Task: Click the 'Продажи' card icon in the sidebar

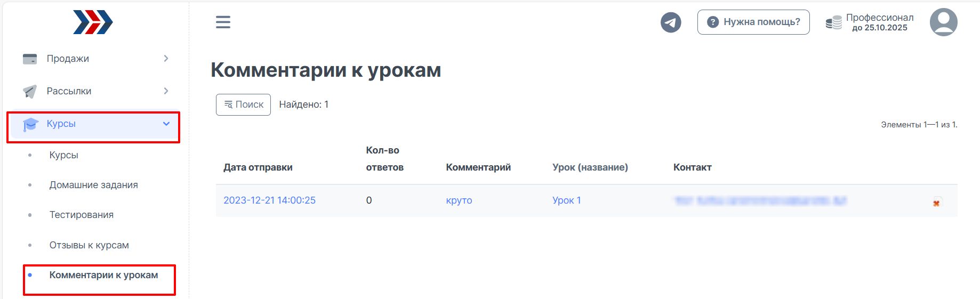Action: click(x=30, y=59)
